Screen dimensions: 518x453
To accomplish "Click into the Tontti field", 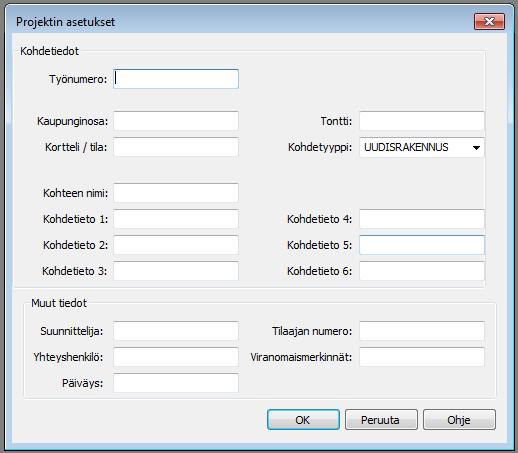I will coord(422,121).
